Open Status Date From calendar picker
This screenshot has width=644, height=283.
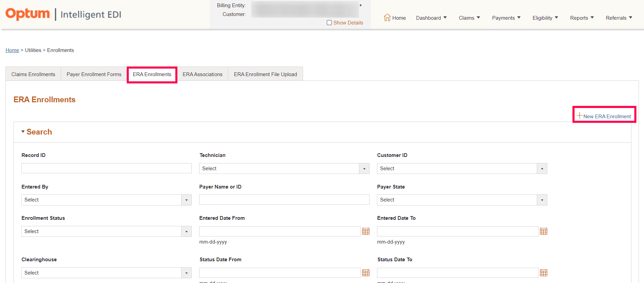365,273
